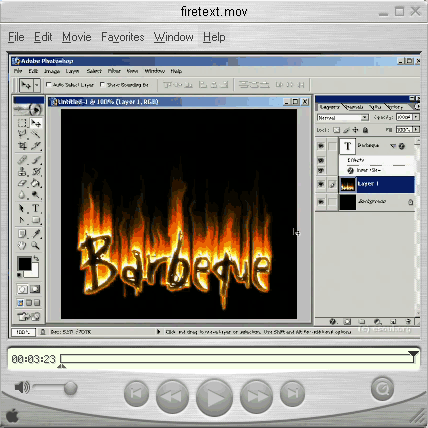Image resolution: width=428 pixels, height=428 pixels.
Task: Click the movie timeline progress bar
Action: click(x=237, y=359)
